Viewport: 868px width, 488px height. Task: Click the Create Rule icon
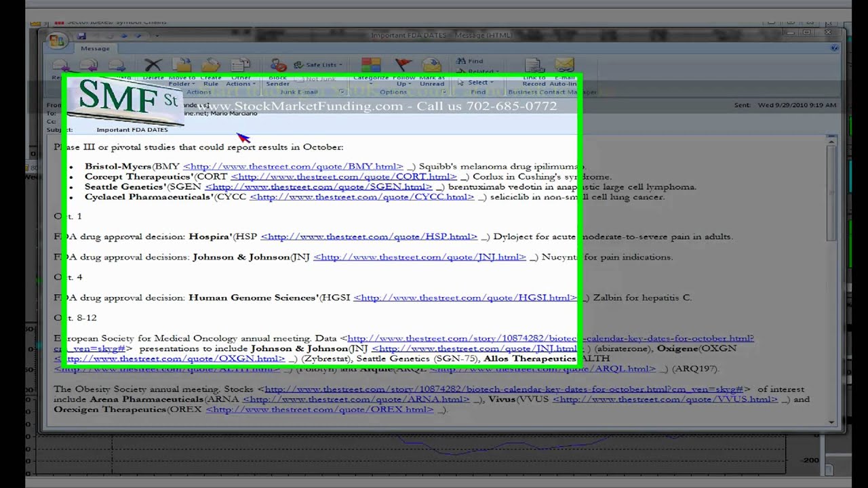(211, 65)
